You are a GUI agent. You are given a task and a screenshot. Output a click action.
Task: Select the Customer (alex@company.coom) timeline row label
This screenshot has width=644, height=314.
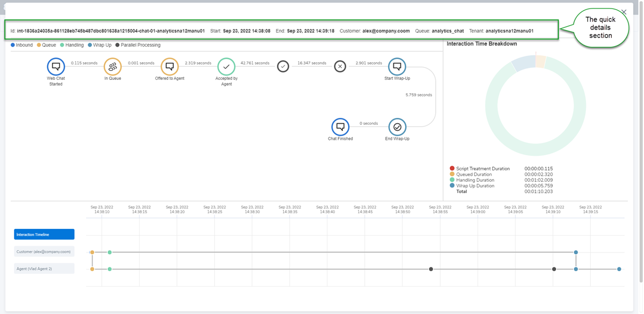44,251
